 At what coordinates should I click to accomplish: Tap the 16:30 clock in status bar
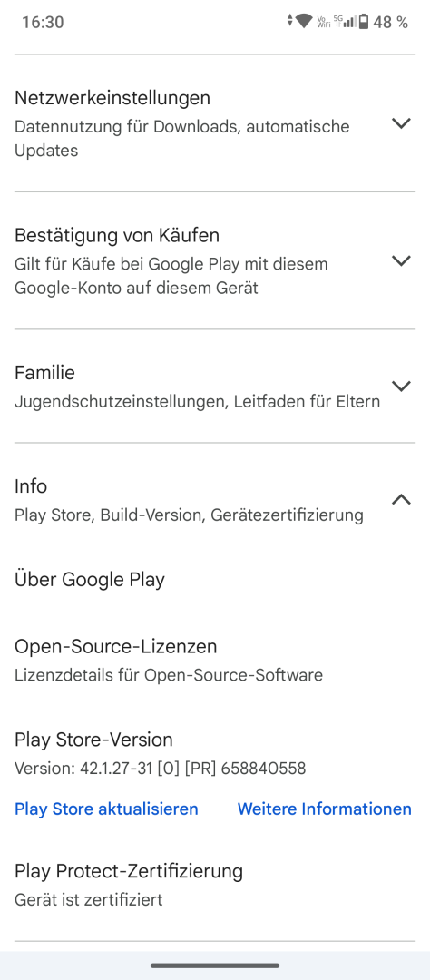click(43, 22)
